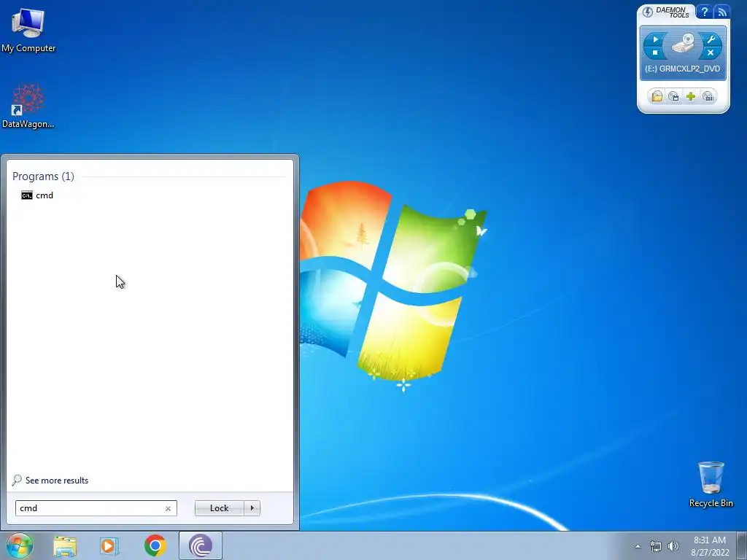Expand the shutdown options arrow beside Lock

pos(252,508)
